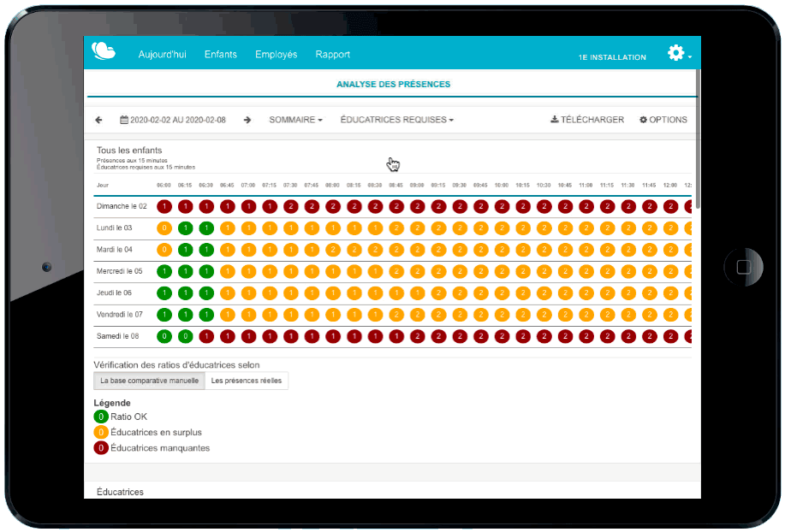This screenshot has width=785, height=532.
Task: Click Samedi le 08 red circle at 06:30
Action: click(206, 336)
